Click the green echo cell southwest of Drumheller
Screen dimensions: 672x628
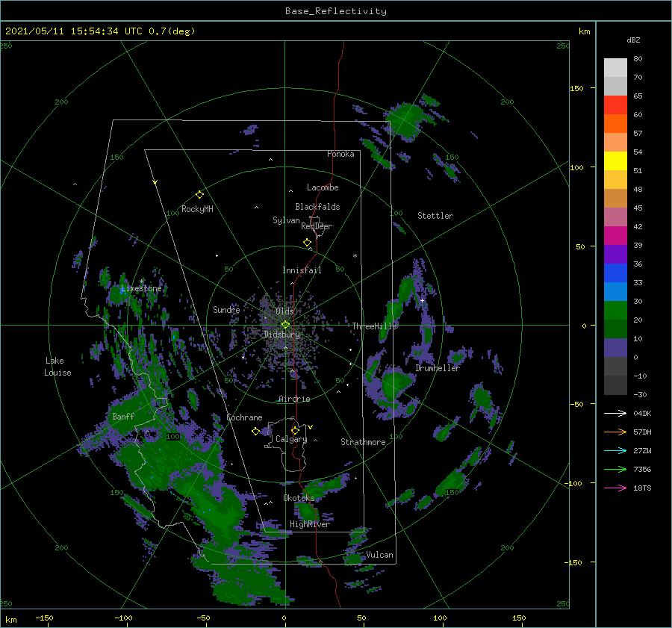pyautogui.click(x=396, y=384)
